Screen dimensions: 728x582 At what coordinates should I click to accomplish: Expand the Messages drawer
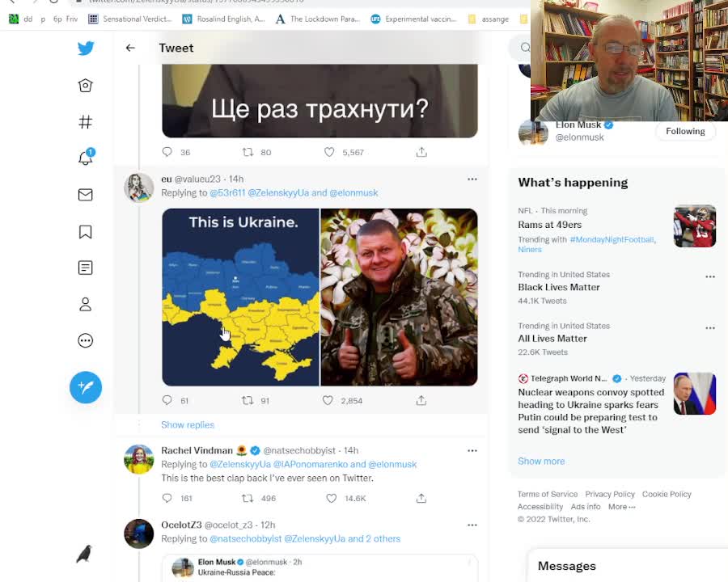click(628, 566)
